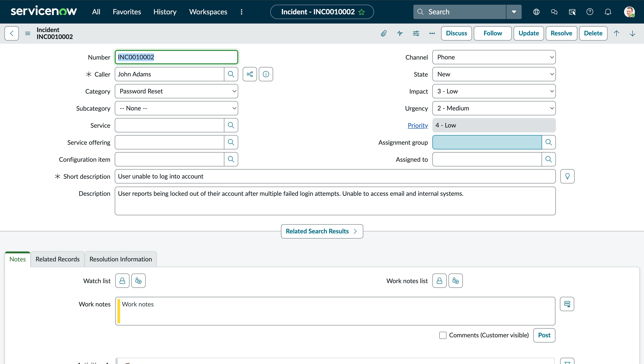The image size is (644, 364).
Task: Open the personalize form sliders icon
Action: (416, 33)
